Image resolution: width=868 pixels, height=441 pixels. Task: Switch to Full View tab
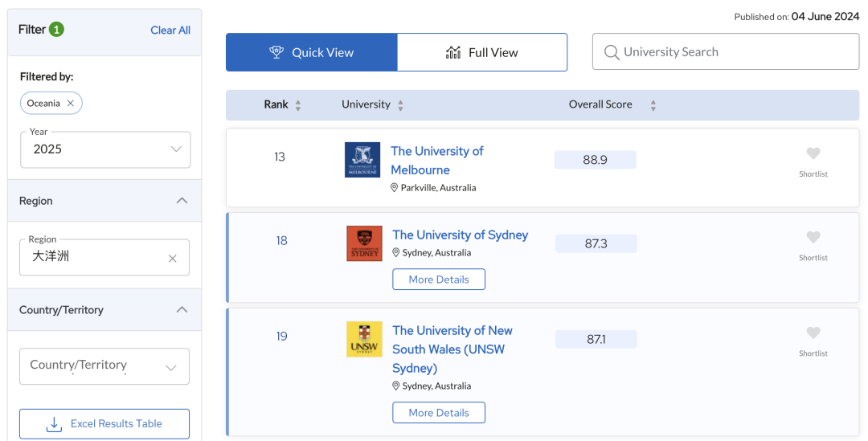click(482, 52)
